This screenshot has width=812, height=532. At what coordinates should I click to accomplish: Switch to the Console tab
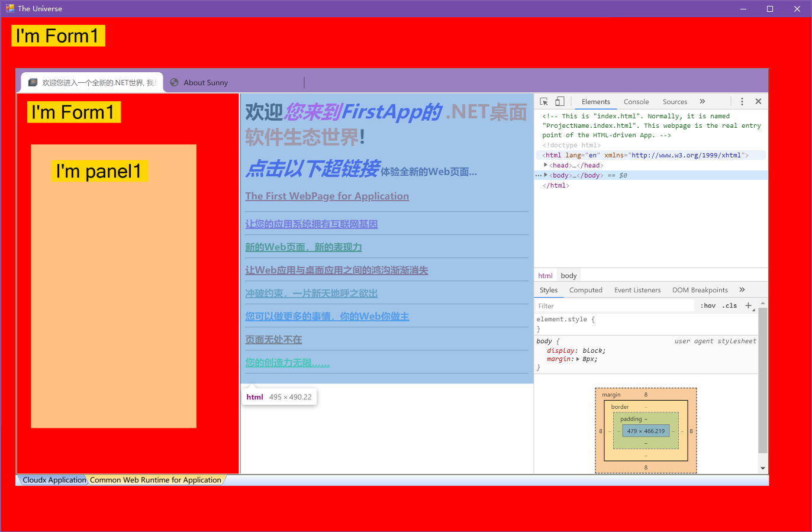(x=636, y=102)
